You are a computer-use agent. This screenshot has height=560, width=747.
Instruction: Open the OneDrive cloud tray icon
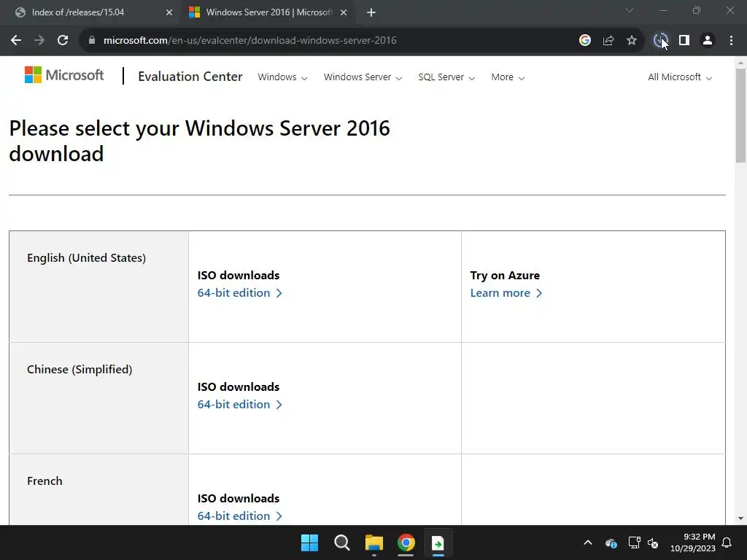[x=611, y=542]
